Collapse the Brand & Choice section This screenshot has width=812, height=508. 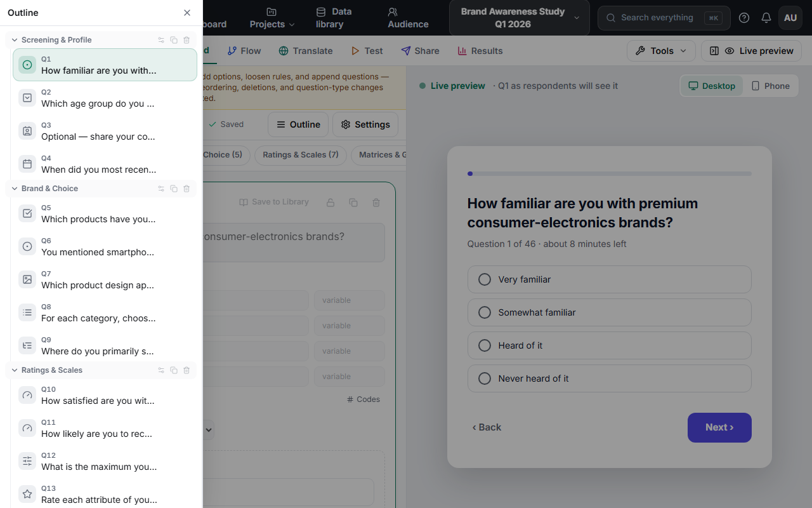(15, 189)
